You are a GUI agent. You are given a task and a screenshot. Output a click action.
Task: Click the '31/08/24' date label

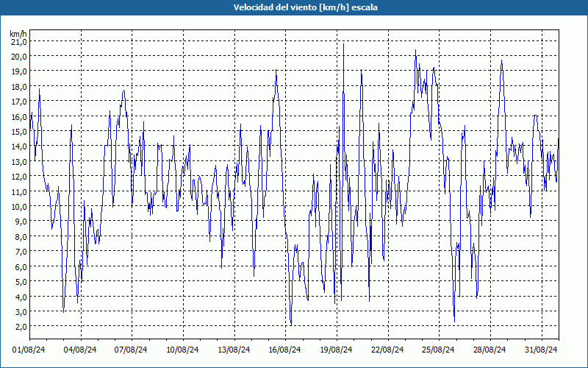(x=541, y=350)
